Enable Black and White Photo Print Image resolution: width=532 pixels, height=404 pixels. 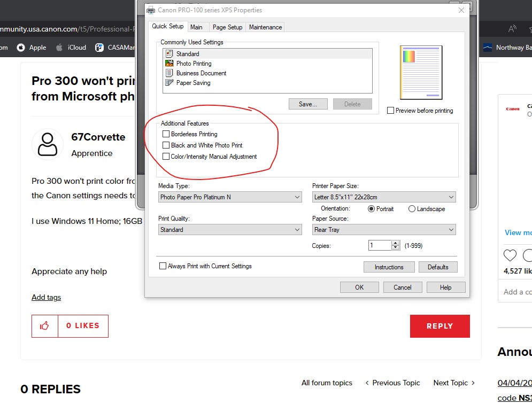click(x=166, y=145)
